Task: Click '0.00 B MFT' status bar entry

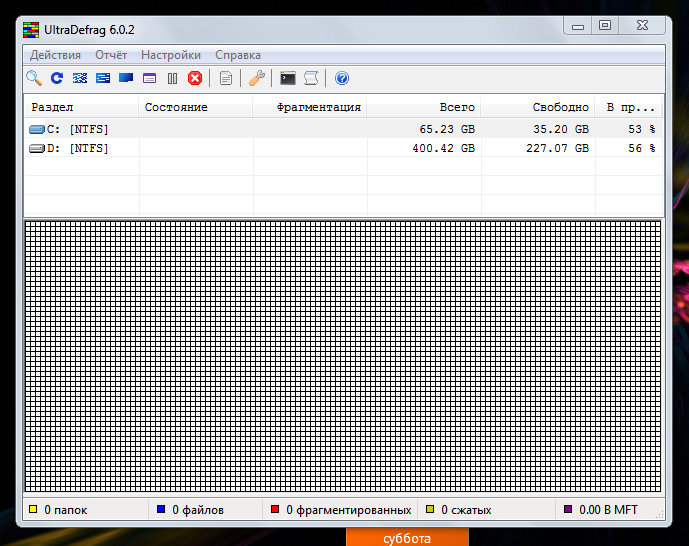Action: point(608,510)
